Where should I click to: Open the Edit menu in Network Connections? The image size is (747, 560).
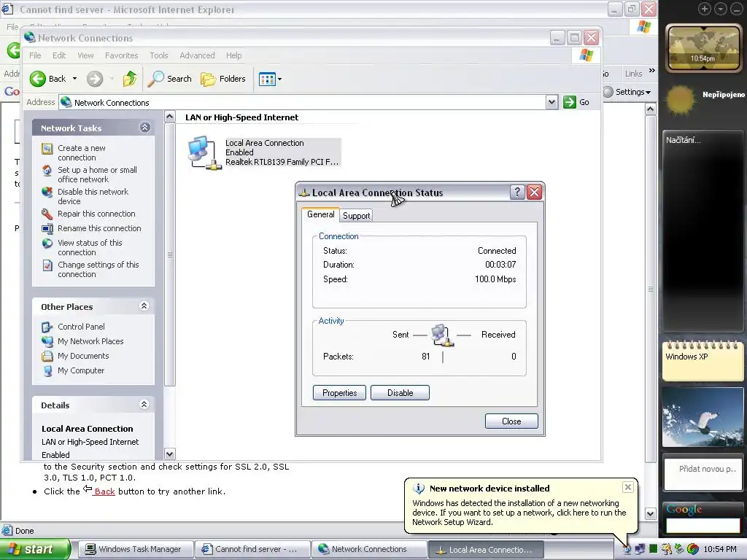(x=59, y=55)
